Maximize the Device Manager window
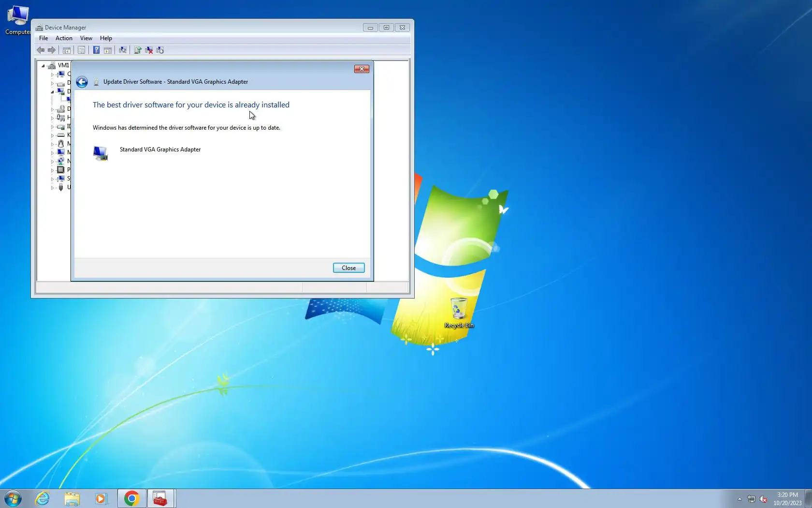The height and width of the screenshot is (508, 812). [386, 28]
